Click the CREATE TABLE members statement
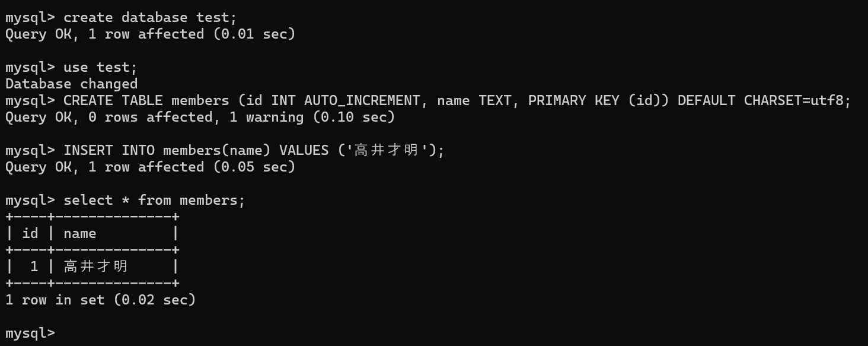The width and height of the screenshot is (868, 346). pyautogui.click(x=457, y=100)
